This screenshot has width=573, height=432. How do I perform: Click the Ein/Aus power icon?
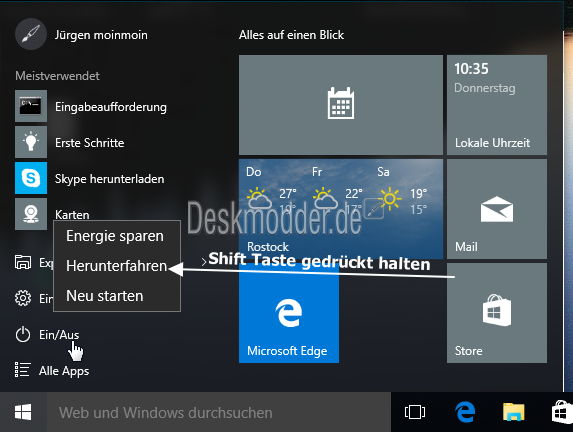click(x=23, y=334)
